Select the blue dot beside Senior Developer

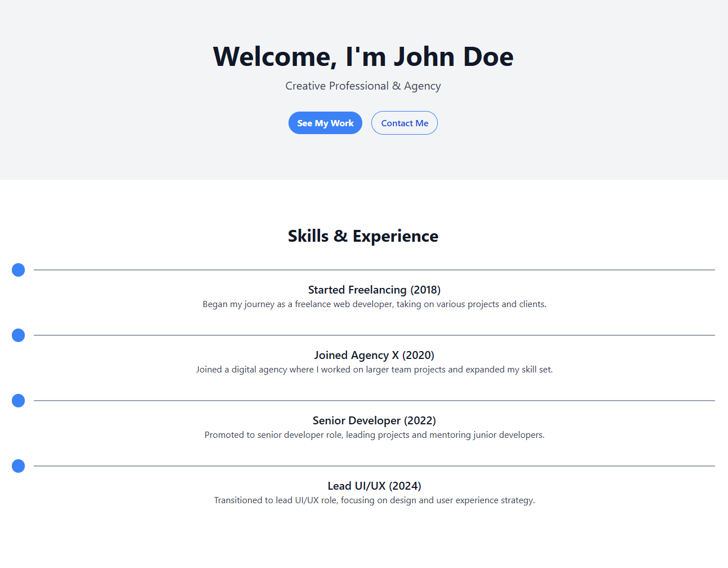pos(19,401)
